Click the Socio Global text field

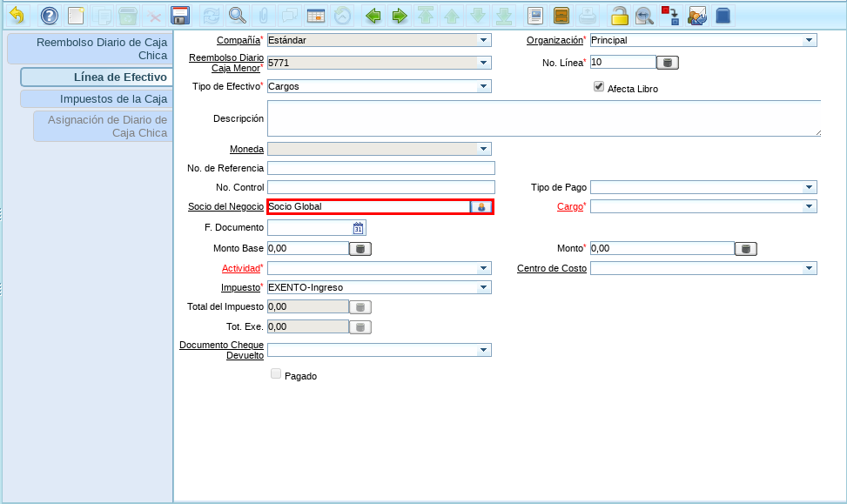pyautogui.click(x=369, y=206)
